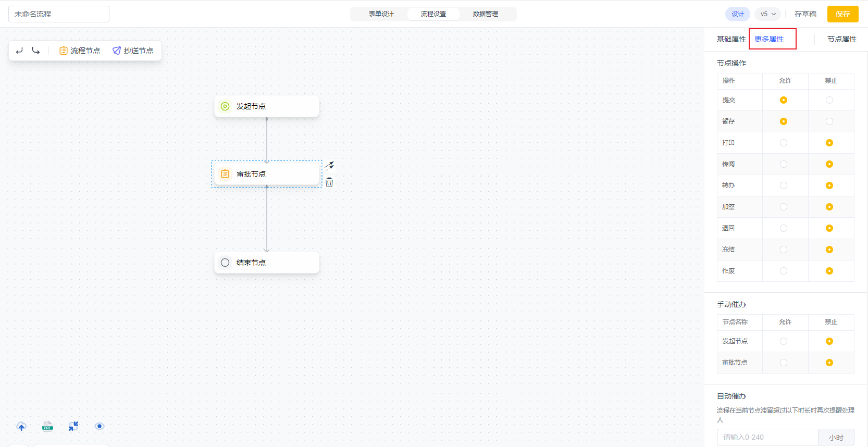Click the 小时 unit label
Viewport: 868px width, 447px height.
tap(836, 438)
